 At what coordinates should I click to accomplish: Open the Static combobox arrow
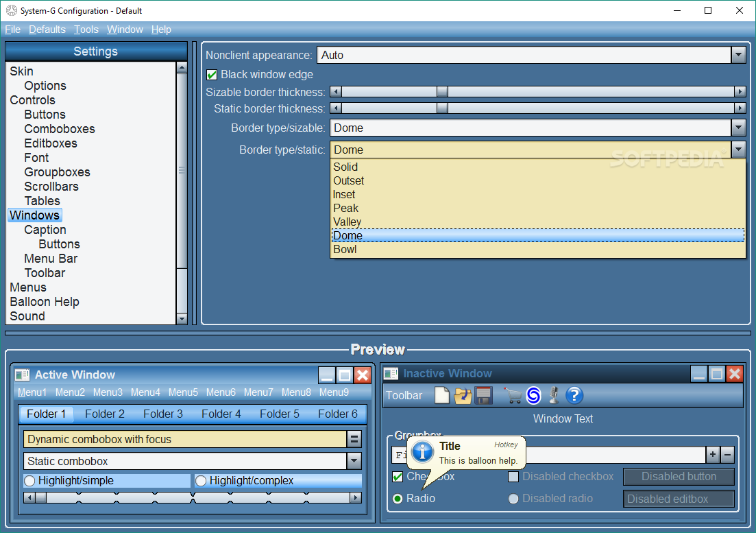354,461
